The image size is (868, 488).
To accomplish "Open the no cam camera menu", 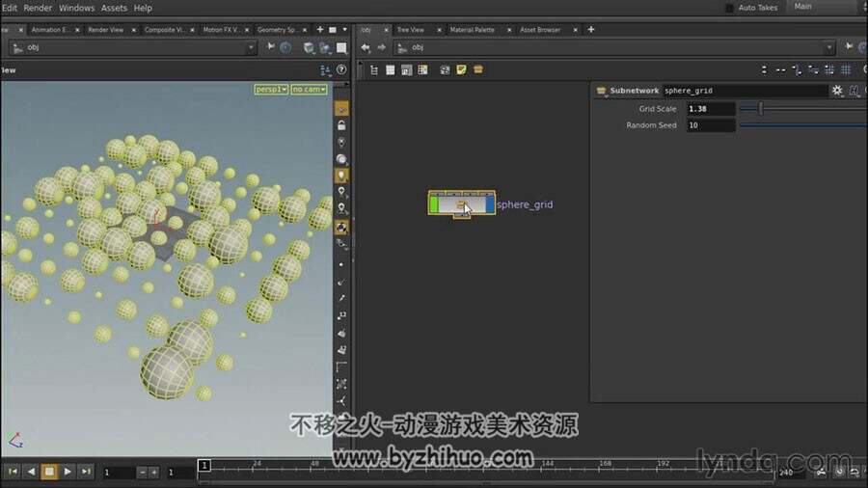I will coord(309,89).
